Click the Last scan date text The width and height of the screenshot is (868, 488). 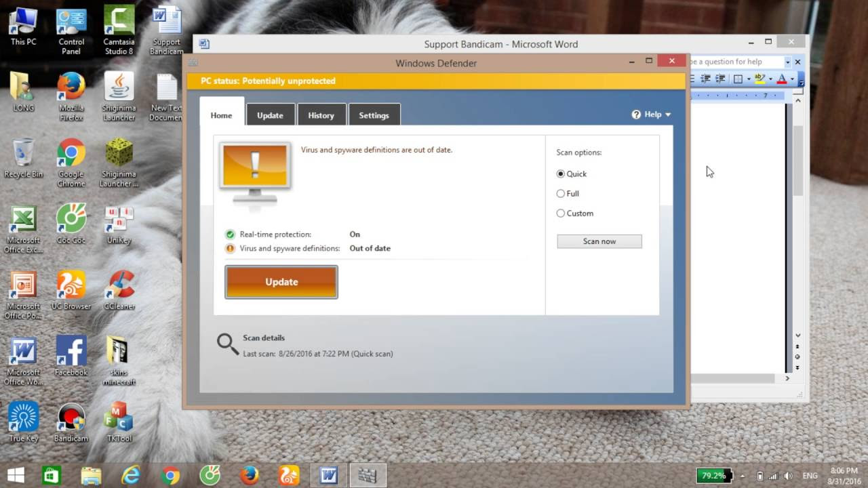pos(318,354)
